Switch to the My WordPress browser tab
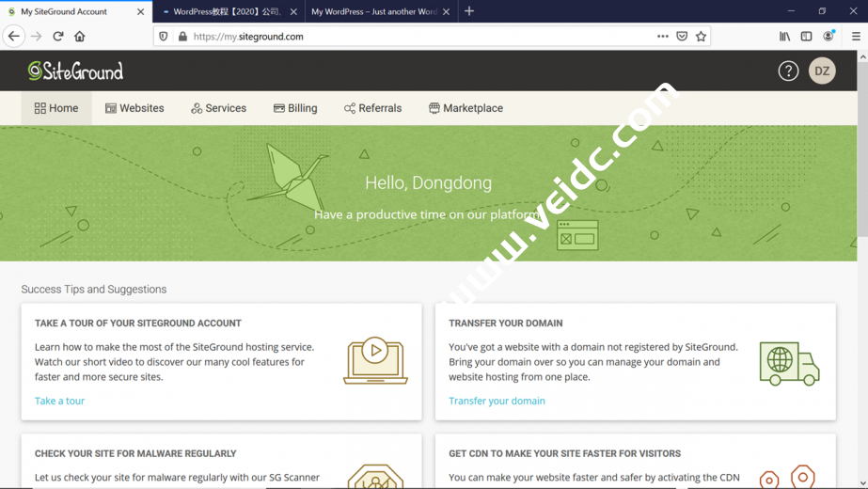The width and height of the screenshot is (868, 489). (373, 12)
